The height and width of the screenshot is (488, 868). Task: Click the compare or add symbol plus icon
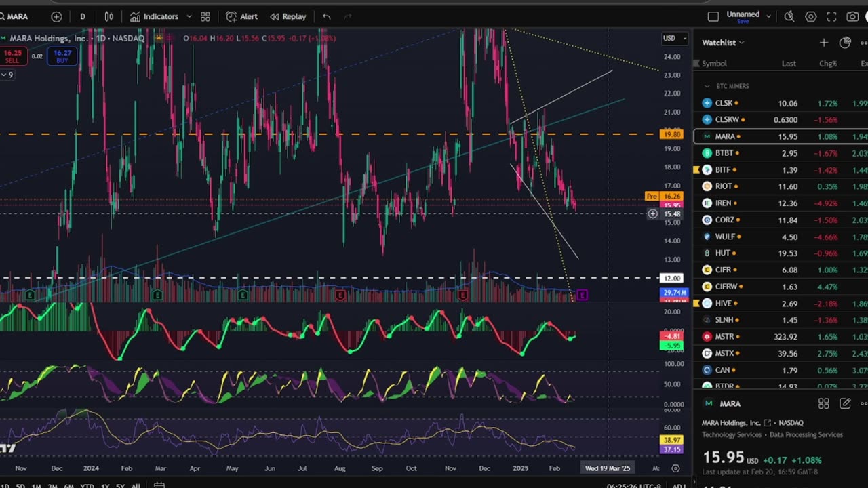[56, 16]
